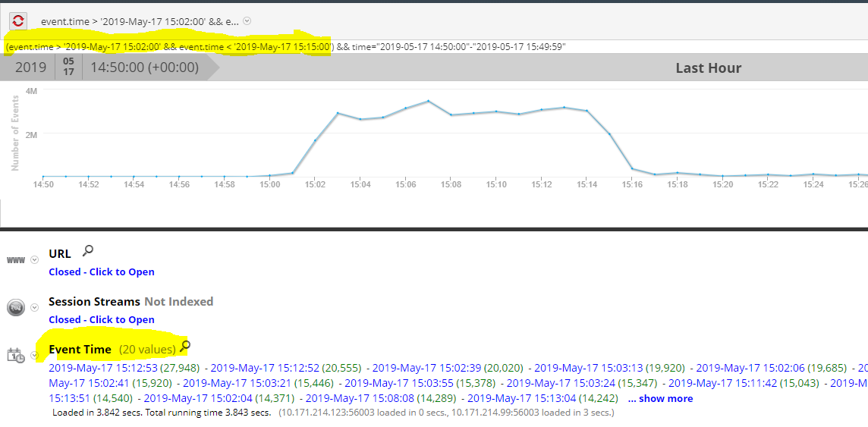868x427 pixels.
Task: Drill into 2019-May-17 15:02:06 value
Action: [750, 367]
